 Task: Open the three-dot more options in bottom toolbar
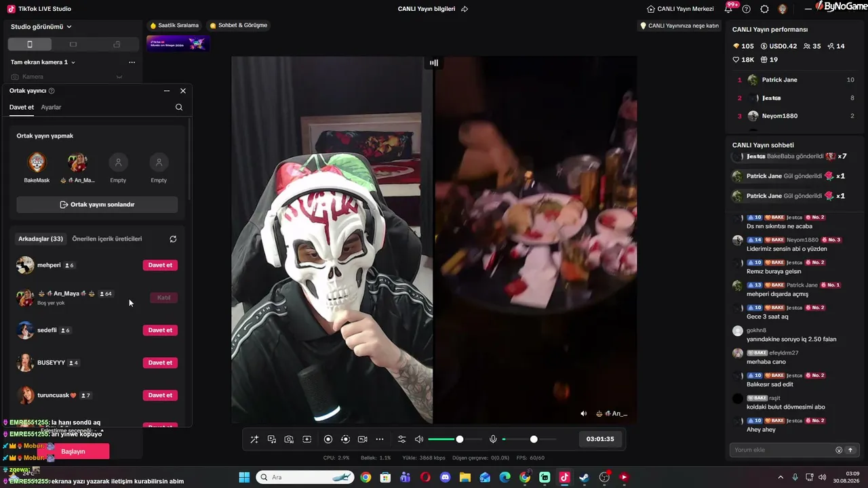380,439
